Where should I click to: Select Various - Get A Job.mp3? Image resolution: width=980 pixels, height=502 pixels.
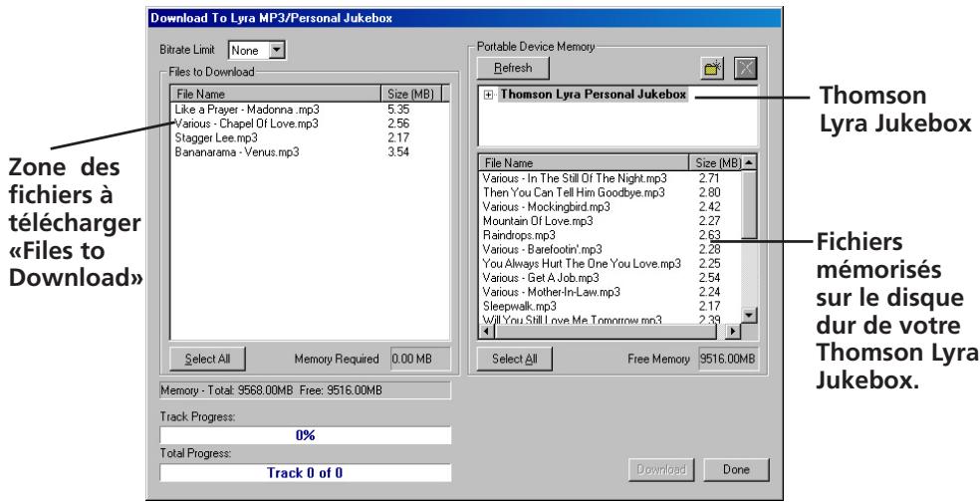click(541, 278)
